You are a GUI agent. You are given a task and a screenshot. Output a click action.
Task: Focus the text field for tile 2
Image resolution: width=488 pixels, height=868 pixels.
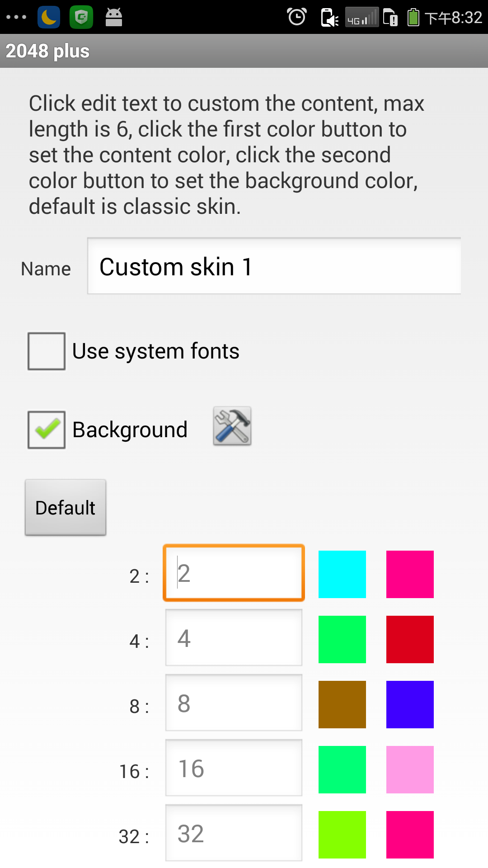(234, 573)
